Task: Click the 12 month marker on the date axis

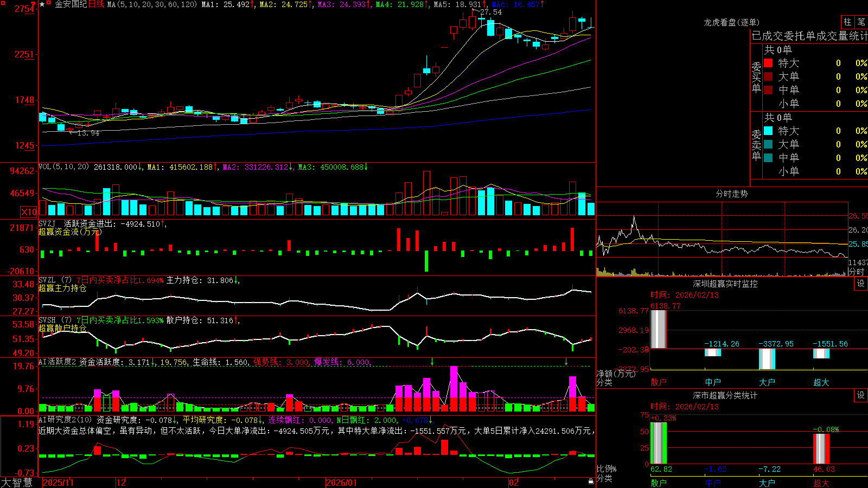Action: [121, 483]
